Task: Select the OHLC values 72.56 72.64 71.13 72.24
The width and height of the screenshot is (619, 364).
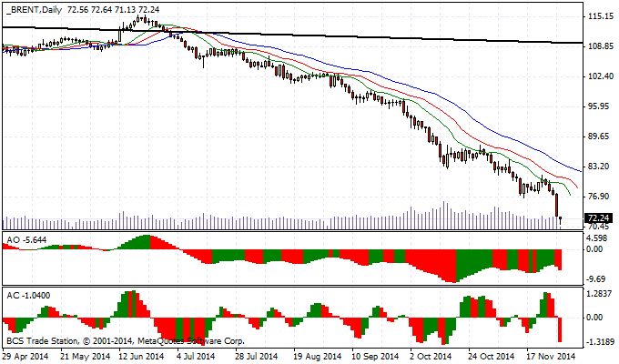Action: pyautogui.click(x=113, y=10)
